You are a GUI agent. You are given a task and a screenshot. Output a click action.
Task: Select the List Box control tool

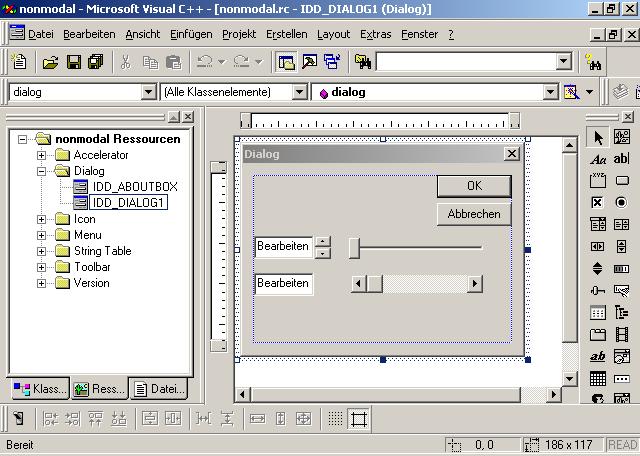(622, 224)
